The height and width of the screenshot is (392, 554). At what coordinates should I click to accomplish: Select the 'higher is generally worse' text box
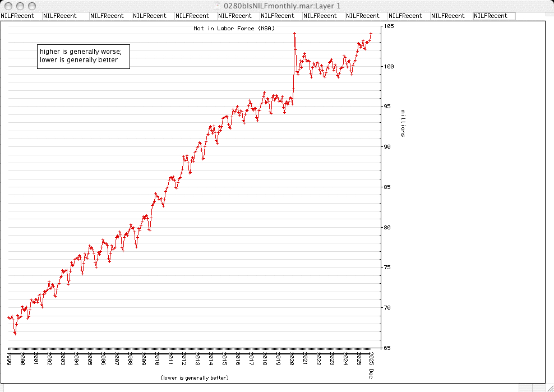[x=83, y=56]
